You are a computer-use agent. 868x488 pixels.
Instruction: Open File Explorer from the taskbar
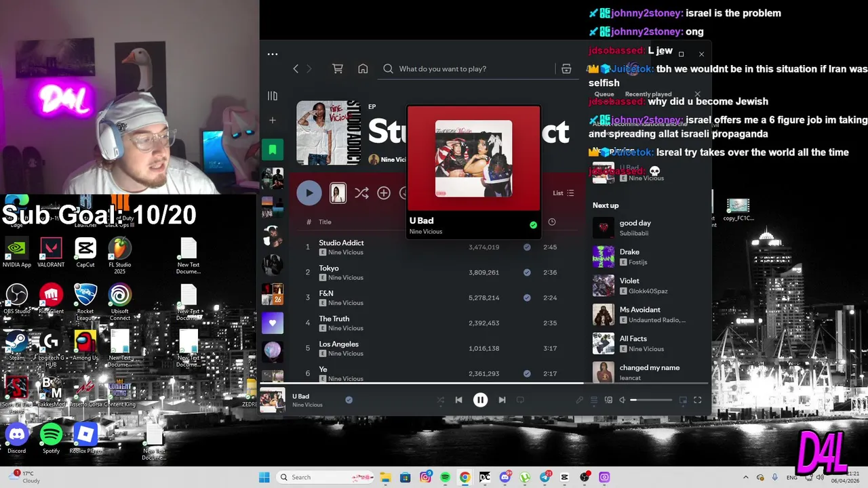[x=385, y=477]
